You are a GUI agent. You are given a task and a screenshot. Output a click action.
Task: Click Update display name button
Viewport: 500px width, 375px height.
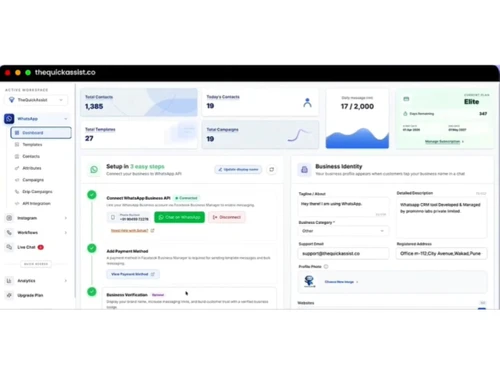238,170
